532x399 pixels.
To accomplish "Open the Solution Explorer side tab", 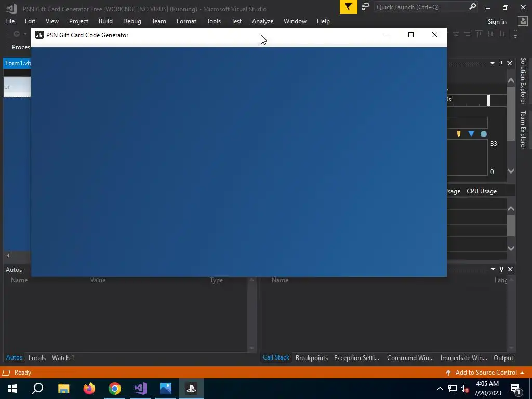I will pos(523,81).
